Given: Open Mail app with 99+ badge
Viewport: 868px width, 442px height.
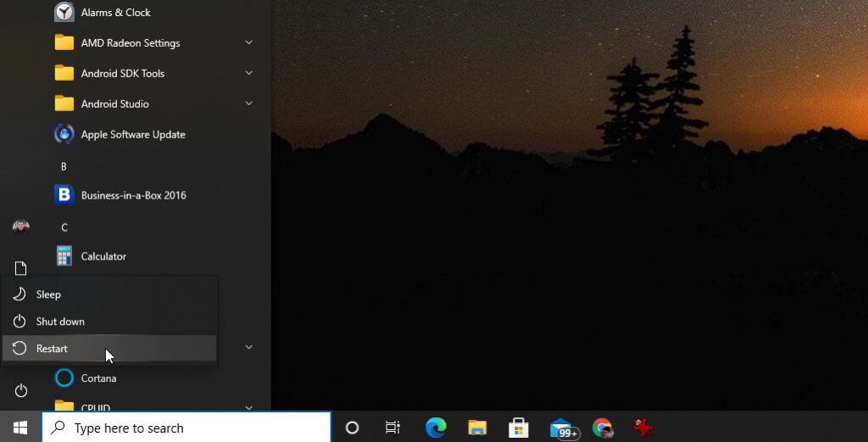Looking at the screenshot, I should point(563,428).
